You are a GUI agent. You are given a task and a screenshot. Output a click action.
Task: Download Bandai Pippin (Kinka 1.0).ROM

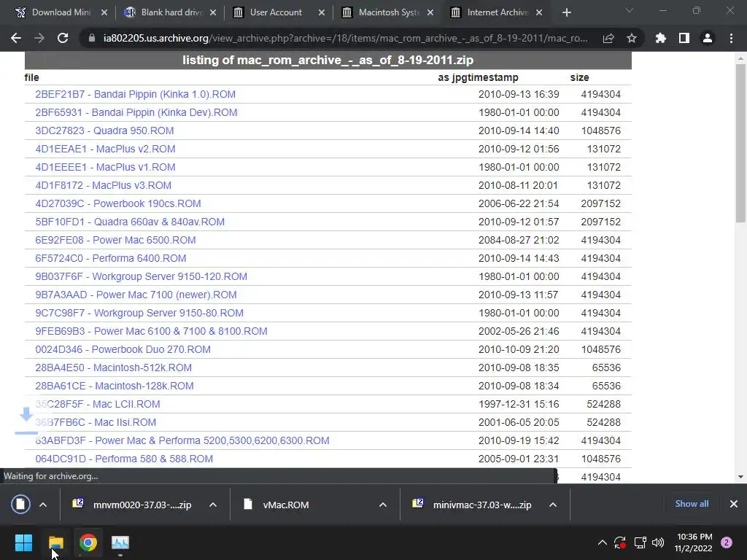pyautogui.click(x=135, y=94)
